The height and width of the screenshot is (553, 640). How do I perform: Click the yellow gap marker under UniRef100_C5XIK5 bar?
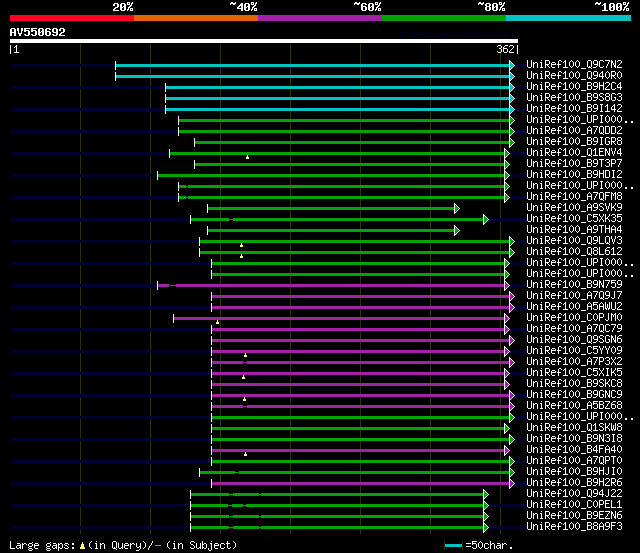coord(244,378)
